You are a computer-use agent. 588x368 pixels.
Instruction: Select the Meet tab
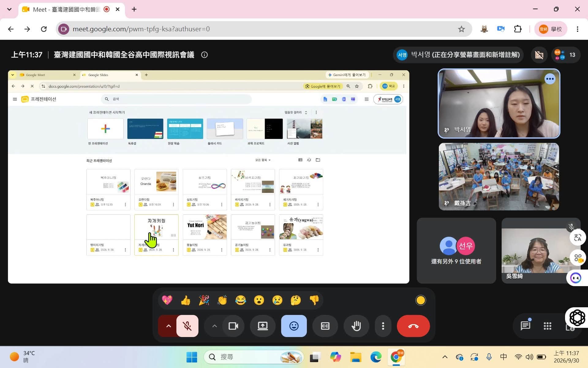click(x=71, y=10)
